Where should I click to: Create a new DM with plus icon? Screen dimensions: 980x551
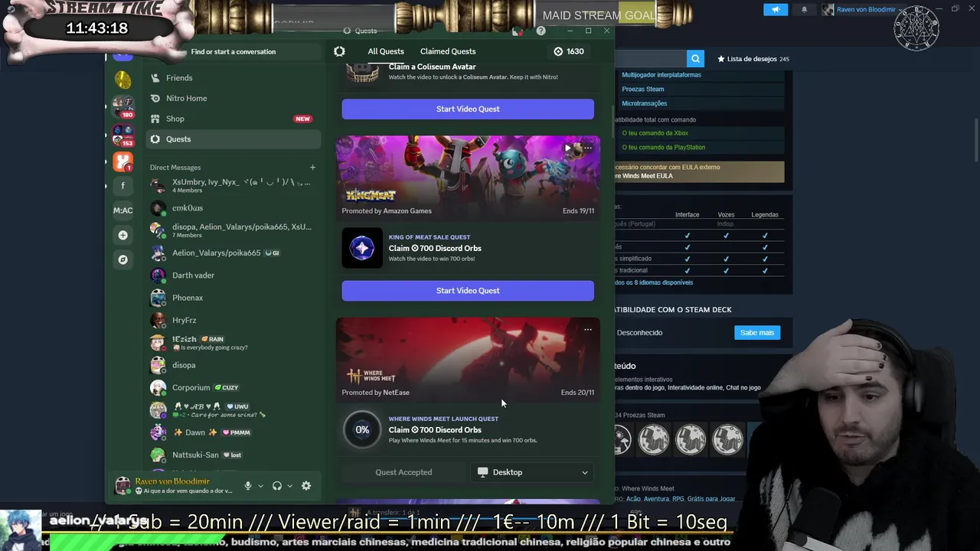[x=312, y=168]
